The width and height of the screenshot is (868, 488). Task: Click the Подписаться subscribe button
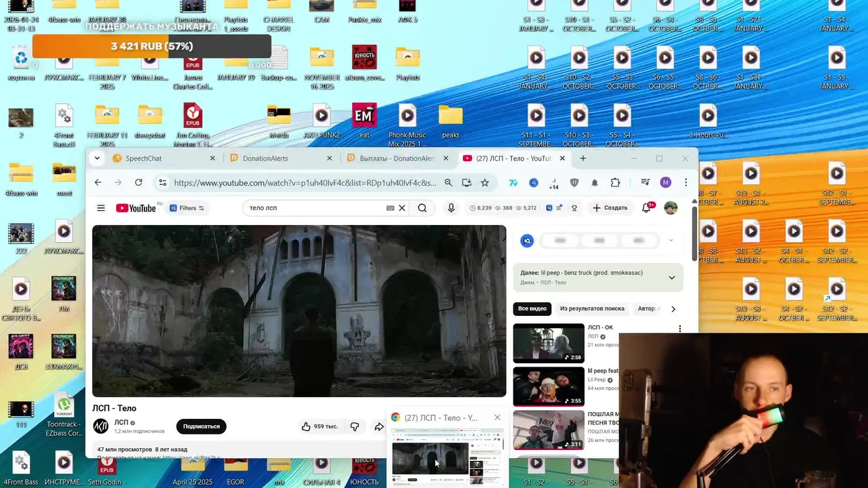point(201,426)
